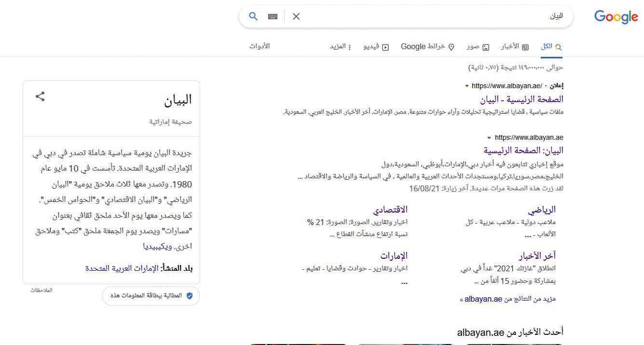
Task: Open the خرائط Google maps tab
Action: tap(427, 47)
